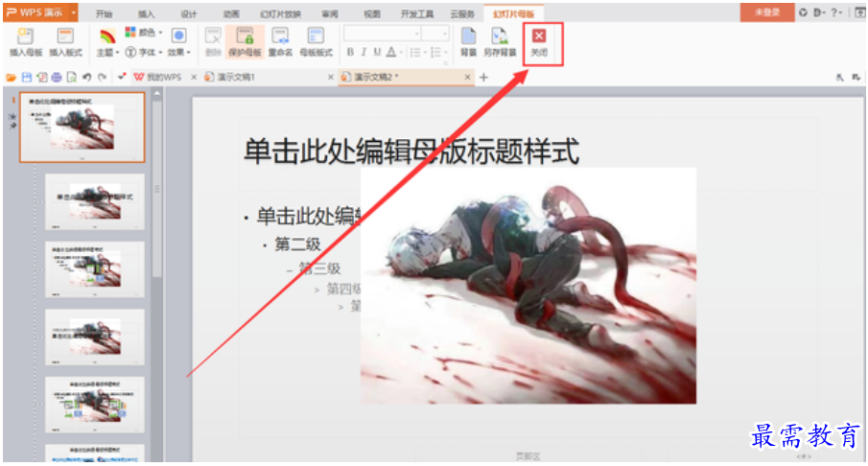
Task: Select the 幻灯片母版 ribbon tab
Action: pos(514,13)
